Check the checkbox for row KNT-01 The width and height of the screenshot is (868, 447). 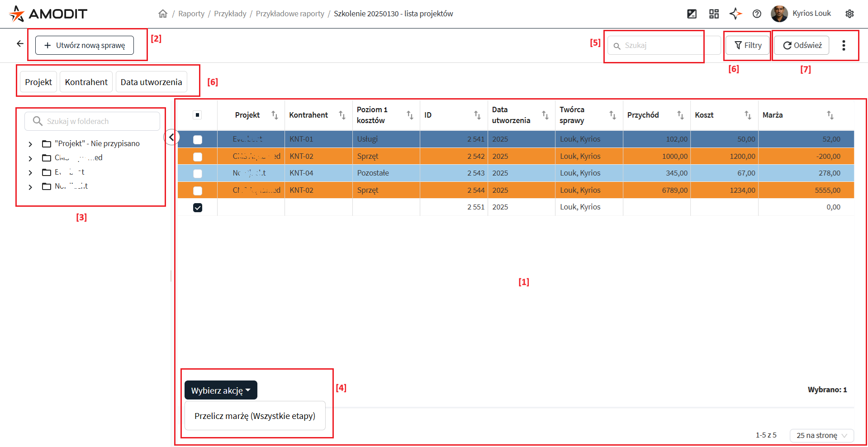pos(198,139)
